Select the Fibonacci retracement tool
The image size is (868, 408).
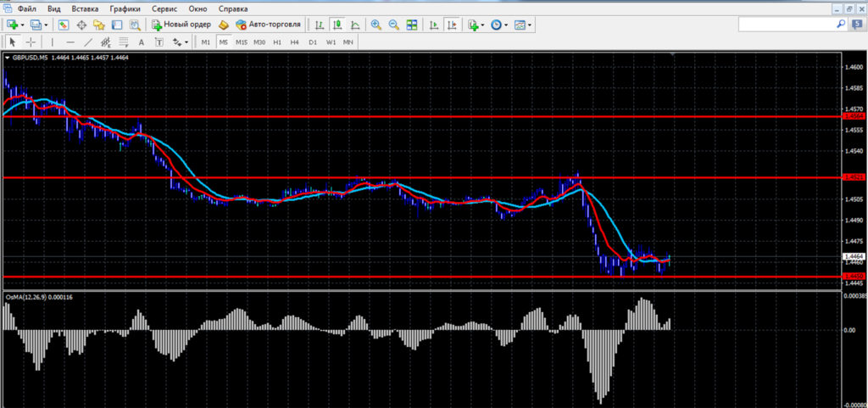(124, 42)
